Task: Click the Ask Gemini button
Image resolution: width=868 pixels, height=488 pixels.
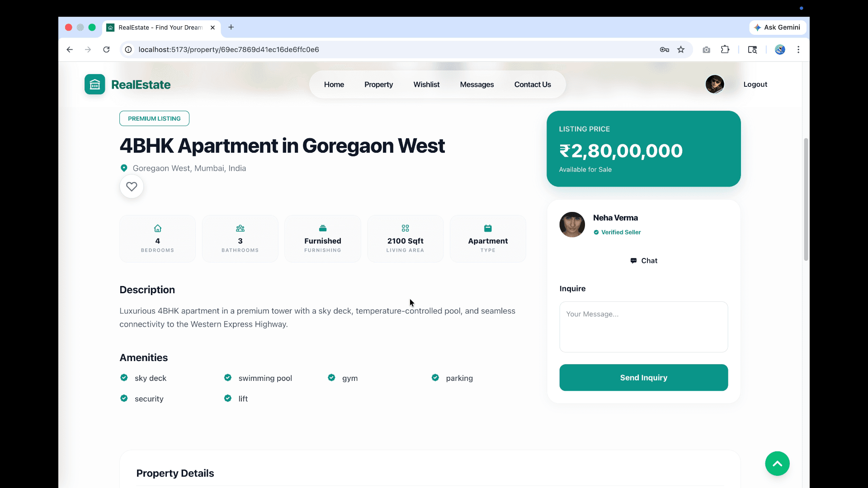Action: tap(778, 28)
